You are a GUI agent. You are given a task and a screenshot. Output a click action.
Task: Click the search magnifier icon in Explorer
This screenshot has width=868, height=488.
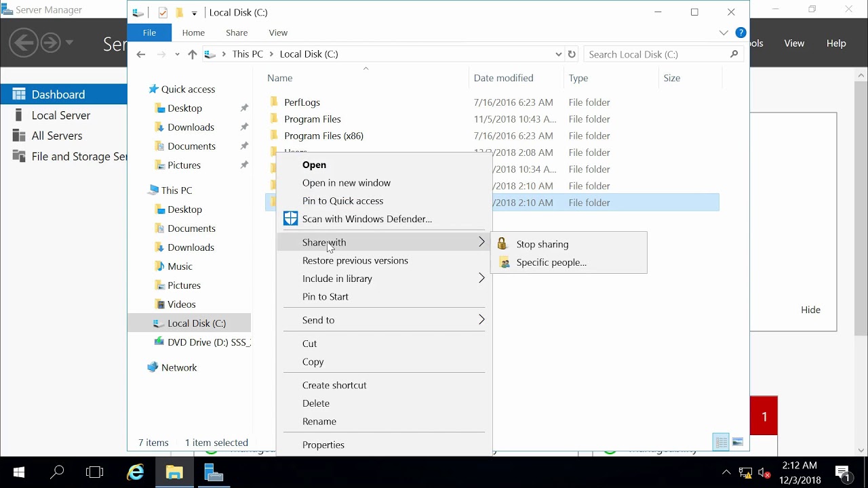click(x=734, y=54)
